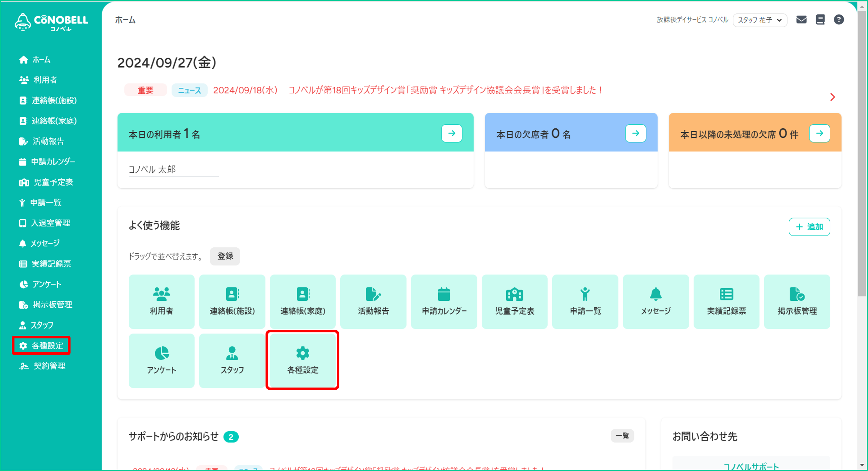Image resolution: width=868 pixels, height=471 pixels.
Task: Open the manual book icon in header
Action: pos(820,20)
